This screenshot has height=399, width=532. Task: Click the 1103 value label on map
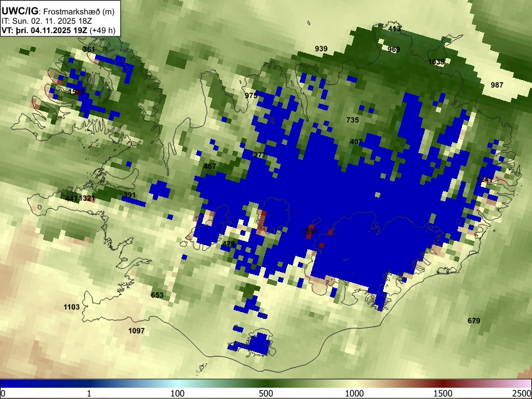tap(71, 307)
